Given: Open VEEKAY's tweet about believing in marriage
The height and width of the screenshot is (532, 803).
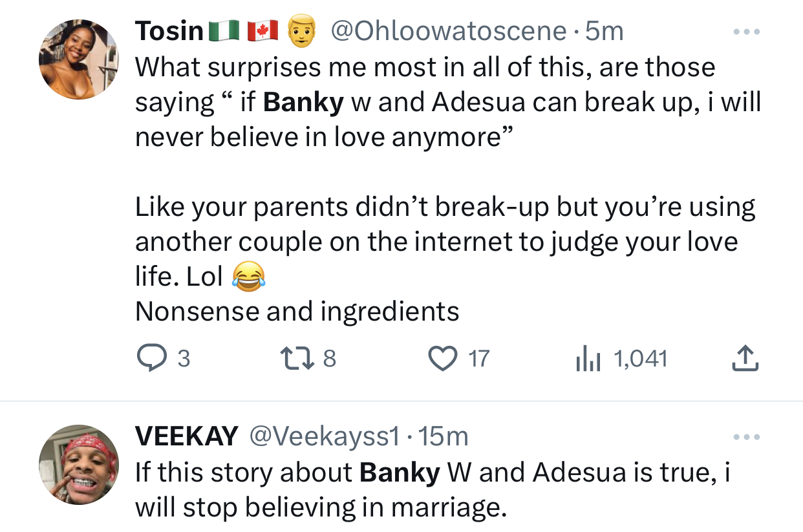Looking at the screenshot, I should [x=432, y=490].
